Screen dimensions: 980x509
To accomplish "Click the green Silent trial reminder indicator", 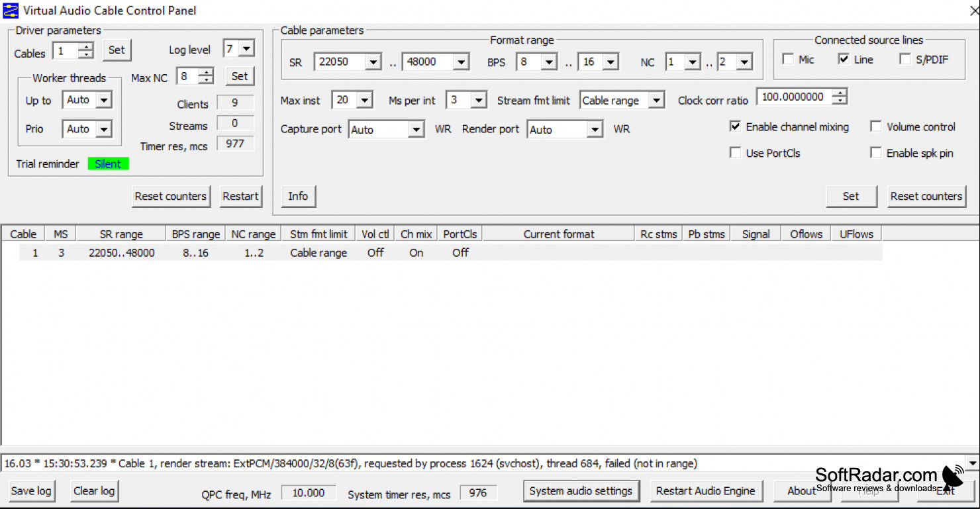I will pyautogui.click(x=108, y=163).
